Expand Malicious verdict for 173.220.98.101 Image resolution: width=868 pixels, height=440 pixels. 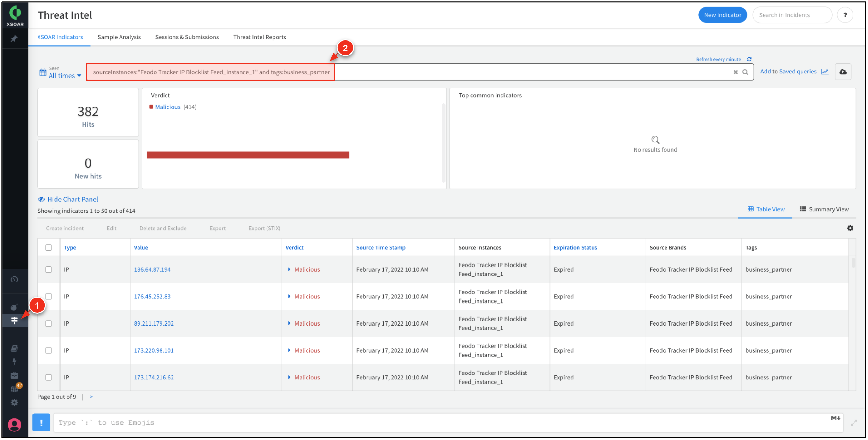point(289,350)
